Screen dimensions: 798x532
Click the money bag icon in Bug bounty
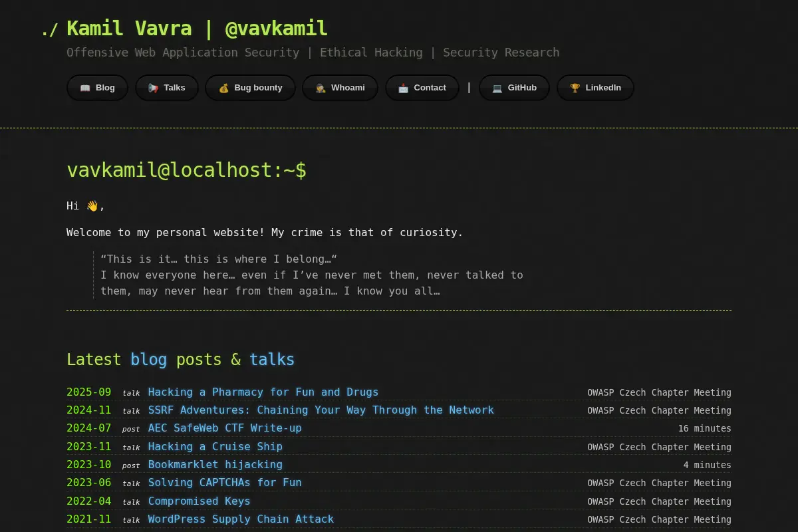tap(223, 88)
